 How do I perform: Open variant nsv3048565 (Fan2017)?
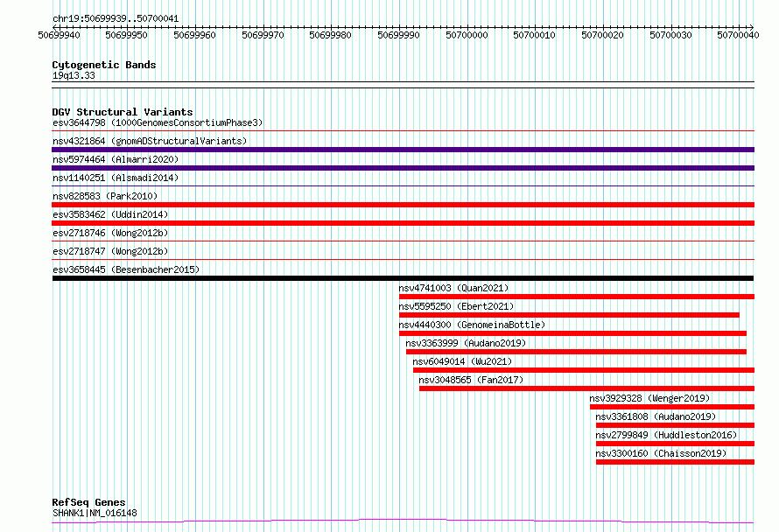point(471,380)
